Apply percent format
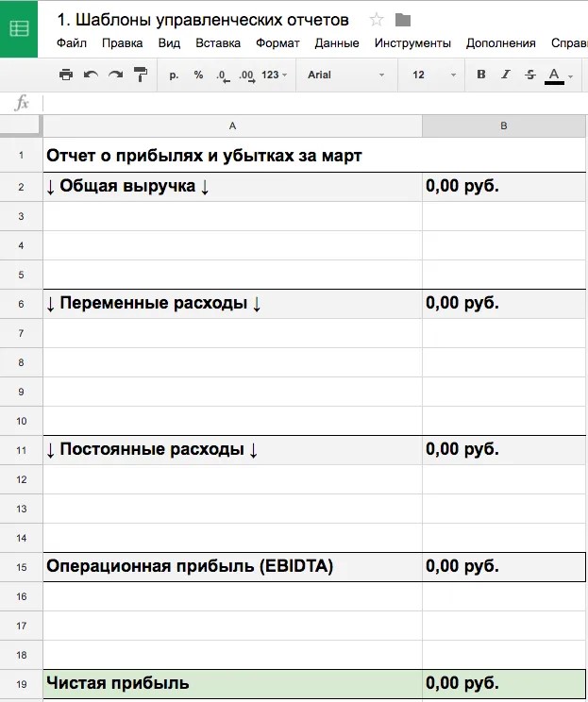 pyautogui.click(x=198, y=75)
